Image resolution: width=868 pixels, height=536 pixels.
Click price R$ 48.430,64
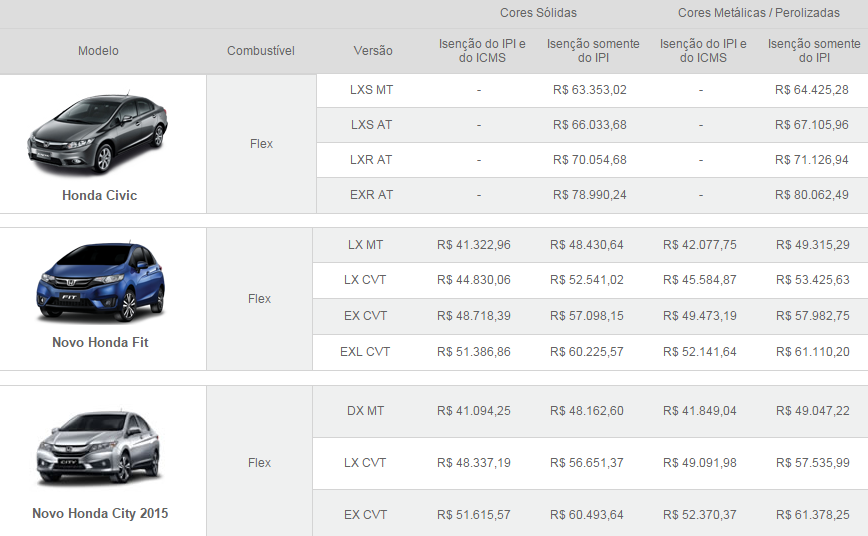[587, 245]
